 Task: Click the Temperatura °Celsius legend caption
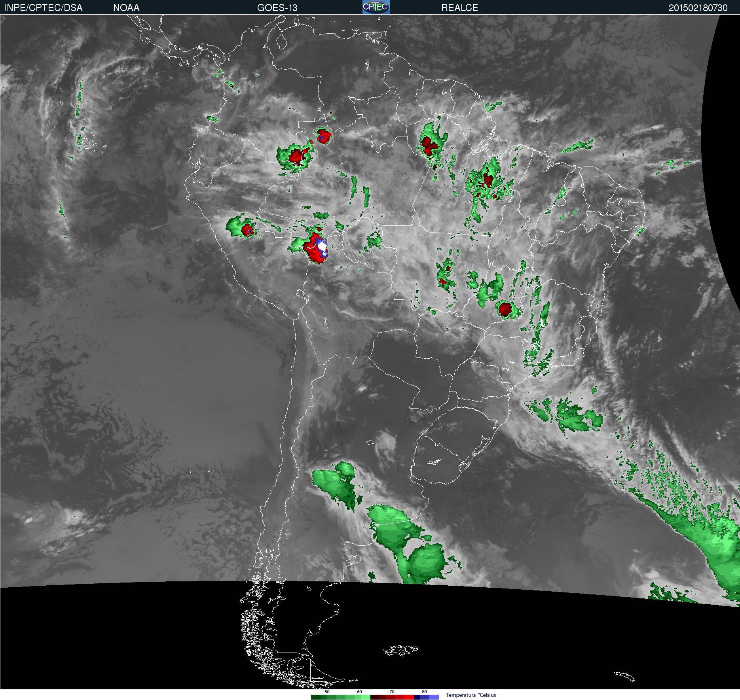471,695
